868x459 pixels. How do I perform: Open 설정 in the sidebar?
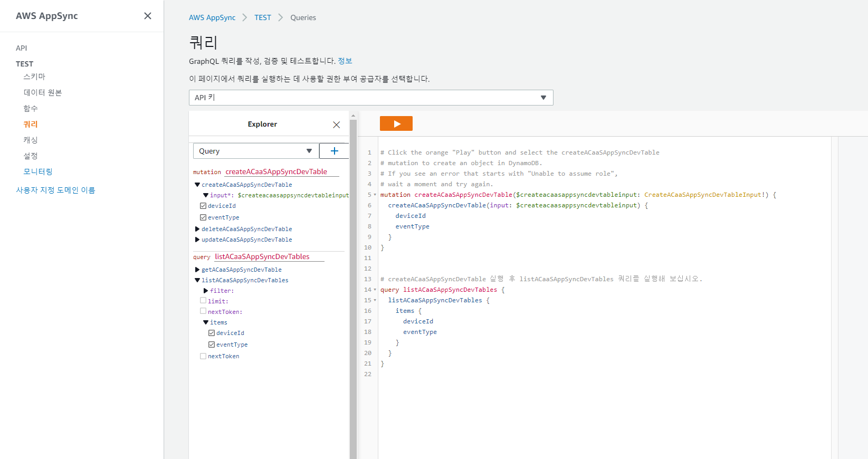(31, 156)
